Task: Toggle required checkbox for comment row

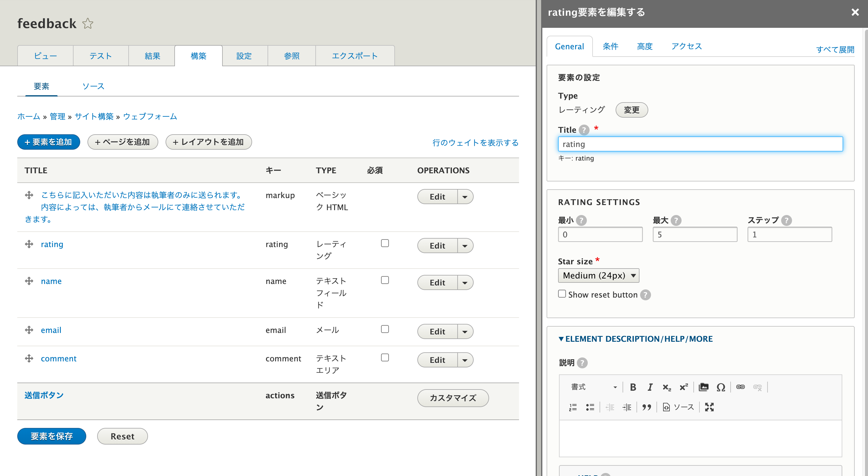Action: (385, 358)
